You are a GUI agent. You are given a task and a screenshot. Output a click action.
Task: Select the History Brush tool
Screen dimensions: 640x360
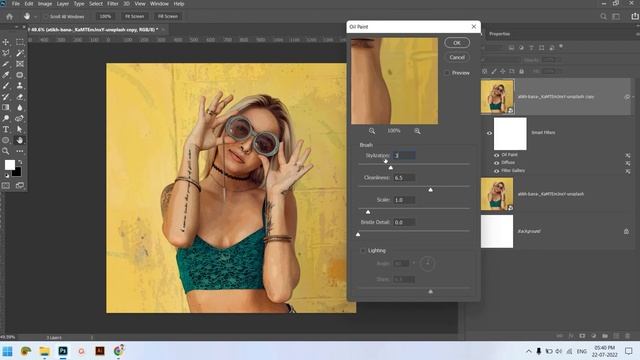click(x=6, y=97)
